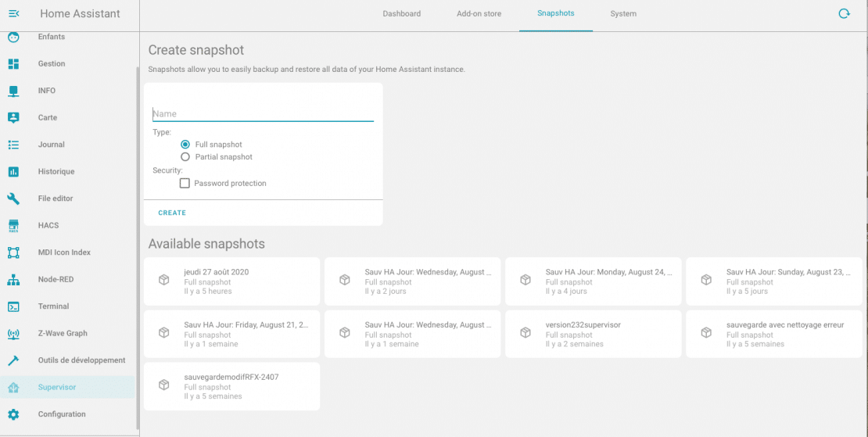868x437 pixels.
Task: Click the CREATE button
Action: (x=172, y=213)
